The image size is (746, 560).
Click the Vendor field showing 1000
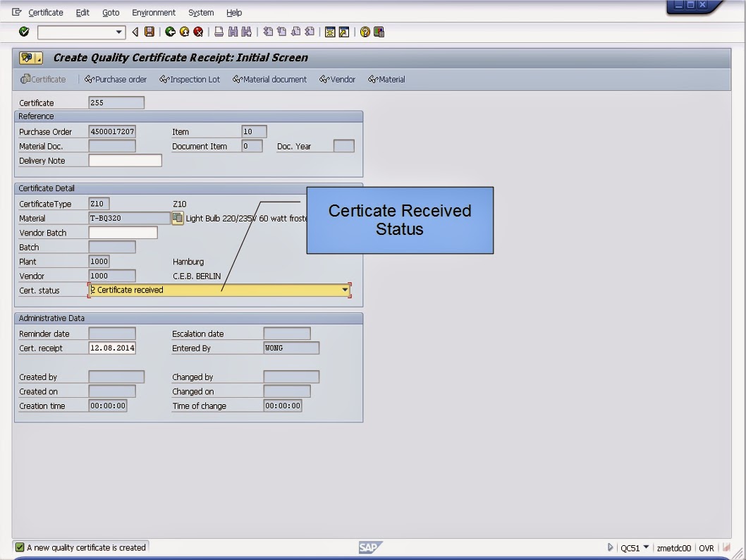tap(112, 276)
